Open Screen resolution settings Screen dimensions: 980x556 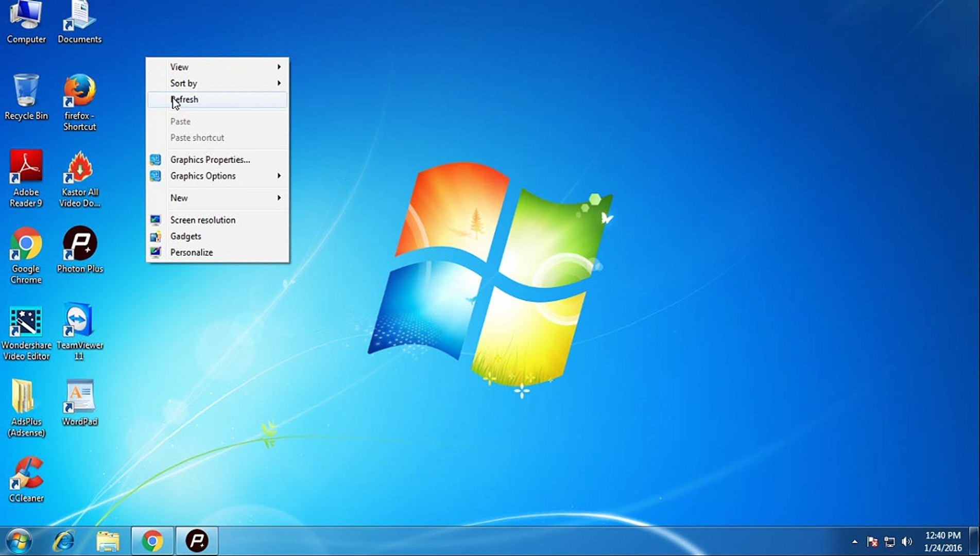tap(217, 220)
